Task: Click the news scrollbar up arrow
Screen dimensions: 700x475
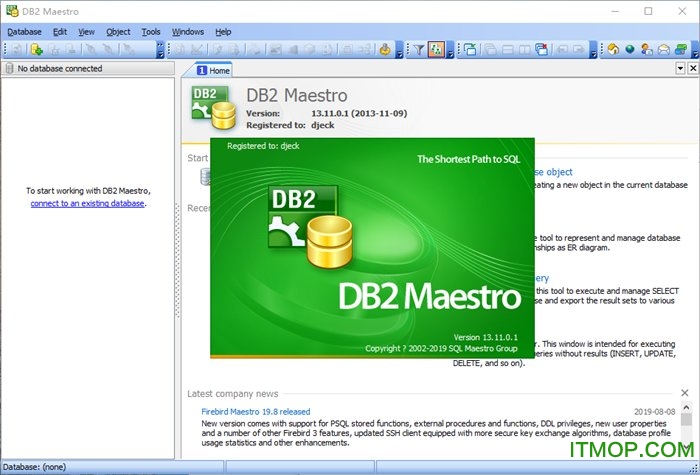Action: (x=686, y=407)
